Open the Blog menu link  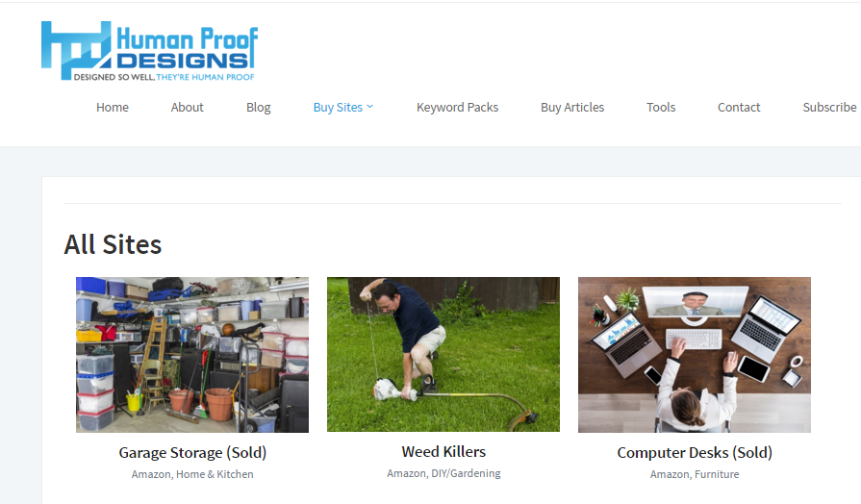(259, 108)
